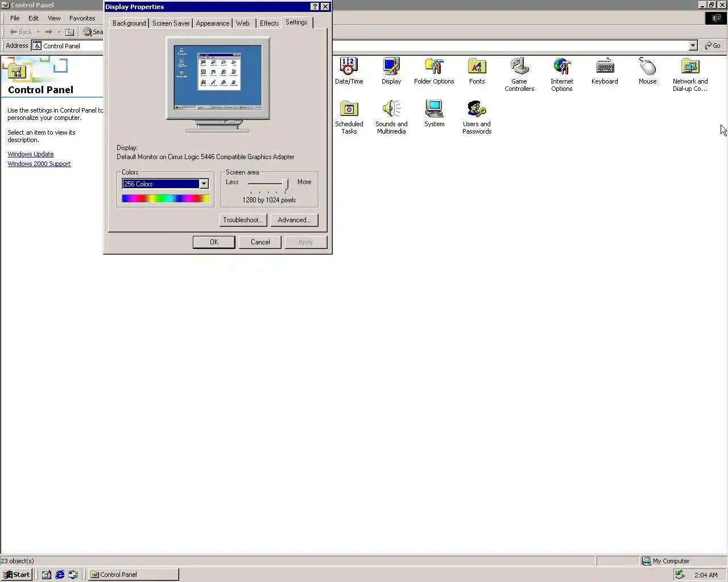This screenshot has width=728, height=582.
Task: Switch to the Appearance tab
Action: pos(213,23)
